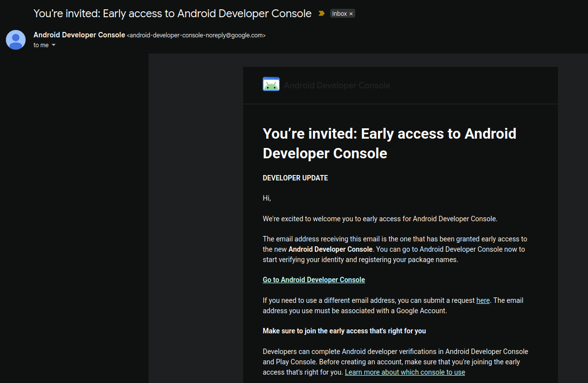The width and height of the screenshot is (588, 383).
Task: Click the "Make sure to join" bold subheading
Action: pyautogui.click(x=344, y=331)
